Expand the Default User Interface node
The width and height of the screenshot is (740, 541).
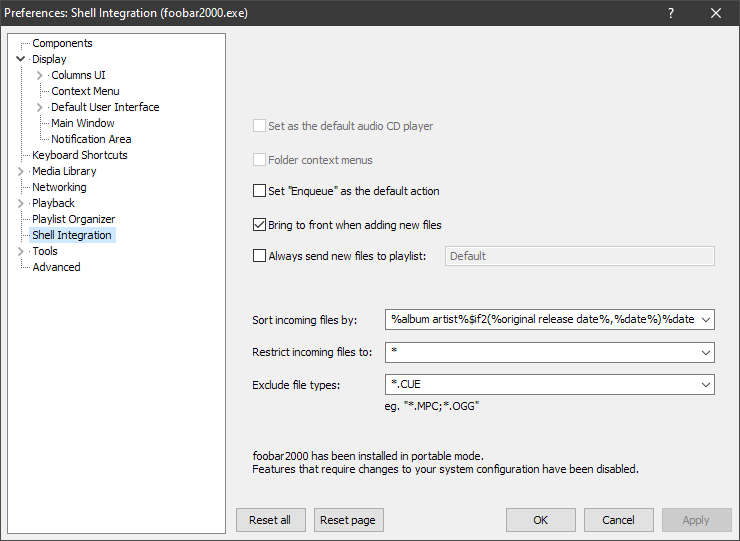pyautogui.click(x=40, y=107)
